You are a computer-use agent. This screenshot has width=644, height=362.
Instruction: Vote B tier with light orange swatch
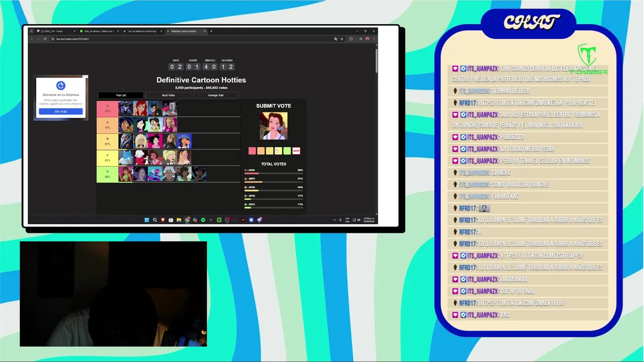270,151
